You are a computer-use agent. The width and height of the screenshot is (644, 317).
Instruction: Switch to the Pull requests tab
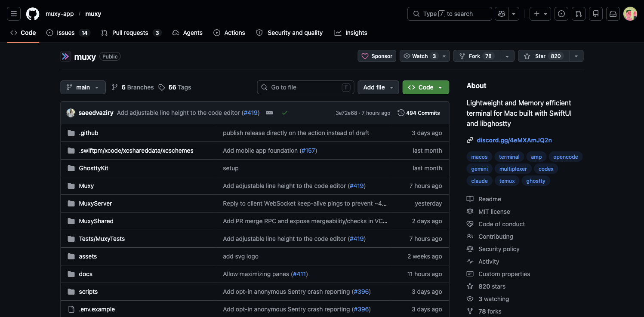(131, 33)
